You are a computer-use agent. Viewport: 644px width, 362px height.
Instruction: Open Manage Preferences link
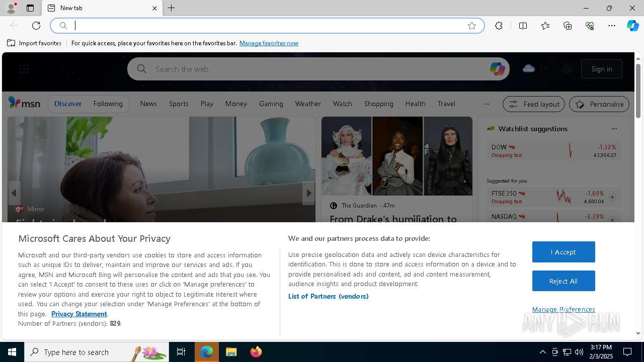point(563,309)
